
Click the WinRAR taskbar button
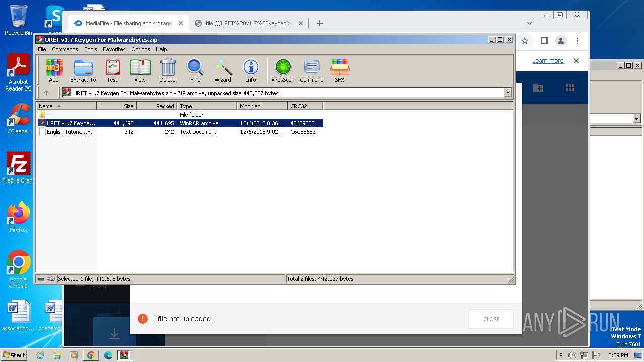coord(124,355)
